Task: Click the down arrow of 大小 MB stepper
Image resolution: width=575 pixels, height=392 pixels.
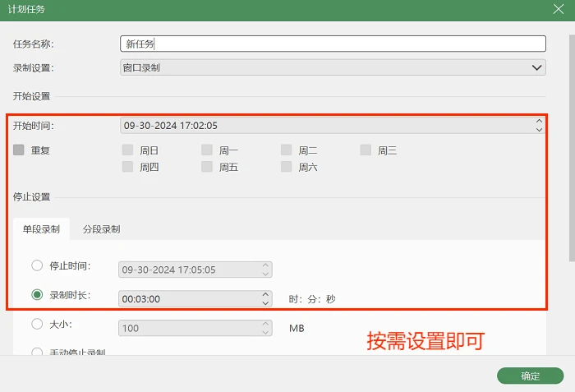Action: 265,333
